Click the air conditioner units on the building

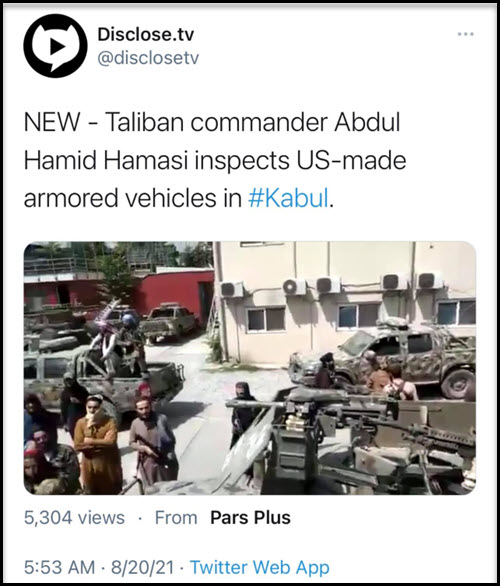333,285
